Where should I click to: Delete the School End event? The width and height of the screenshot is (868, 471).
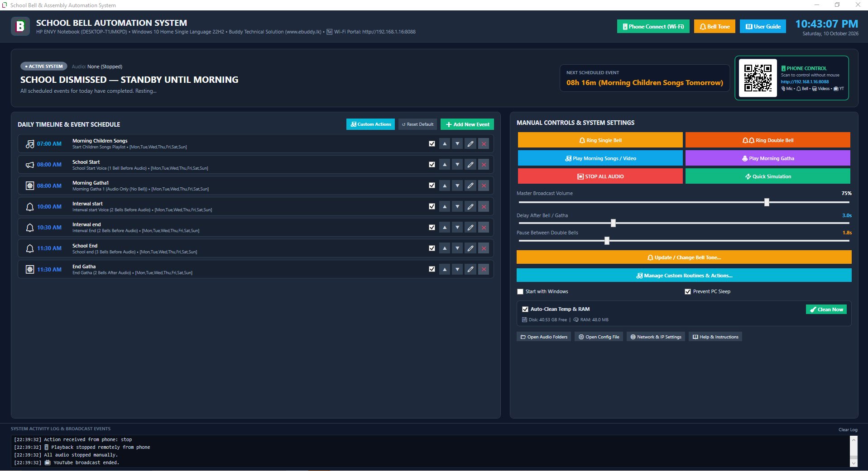coord(484,248)
